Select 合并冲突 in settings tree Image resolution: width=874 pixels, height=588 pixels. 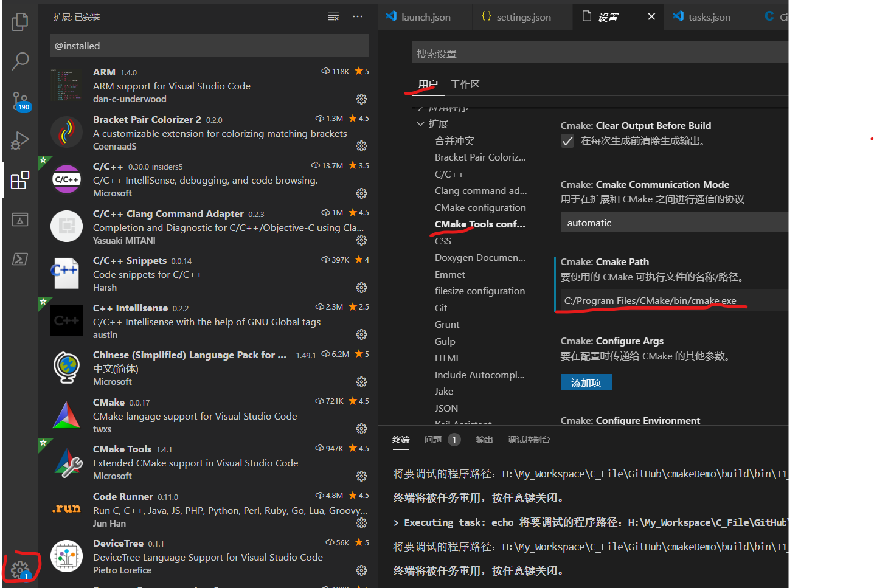click(454, 141)
